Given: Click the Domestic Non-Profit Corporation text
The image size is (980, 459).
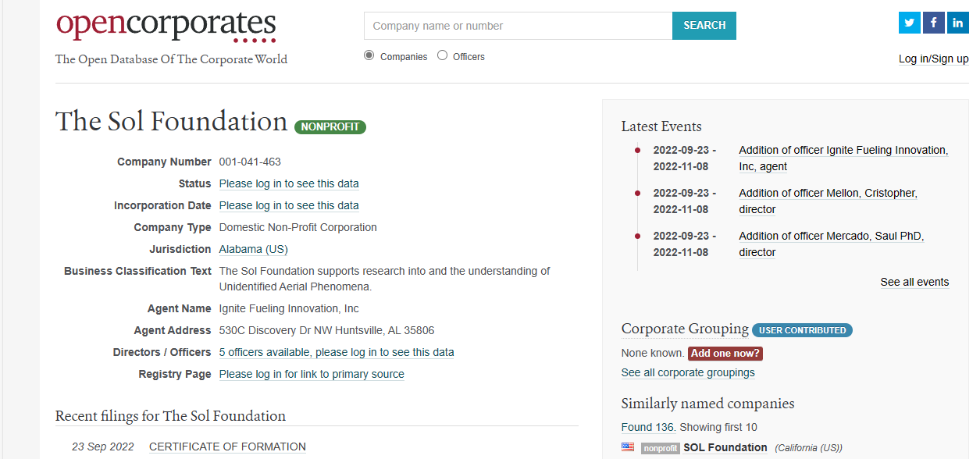Looking at the screenshot, I should point(298,227).
